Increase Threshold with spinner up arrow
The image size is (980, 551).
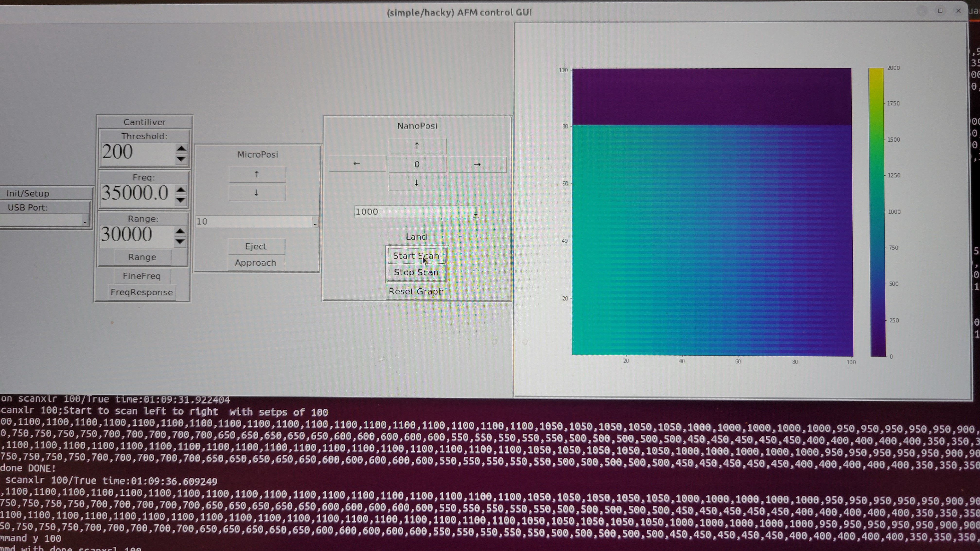tap(181, 148)
